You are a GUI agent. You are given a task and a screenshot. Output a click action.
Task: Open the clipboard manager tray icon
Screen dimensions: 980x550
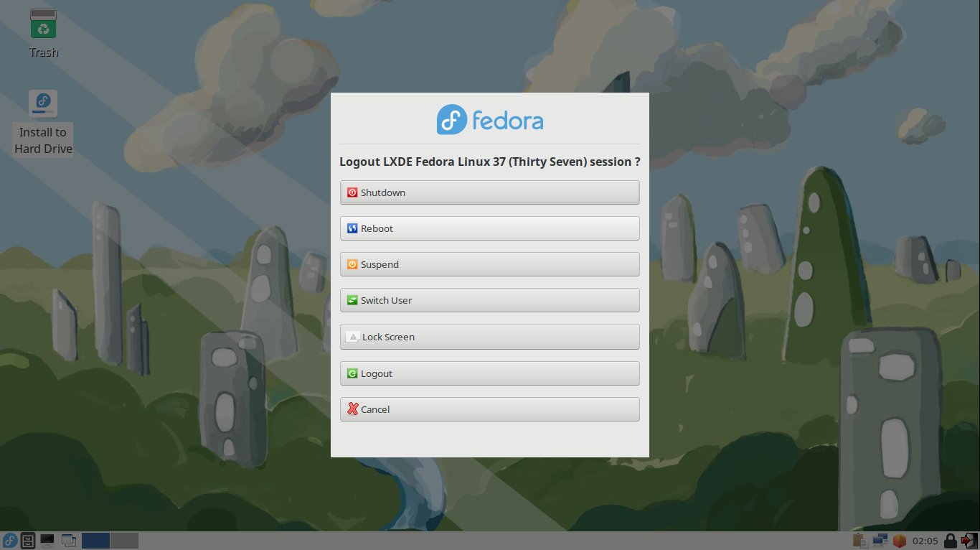859,541
